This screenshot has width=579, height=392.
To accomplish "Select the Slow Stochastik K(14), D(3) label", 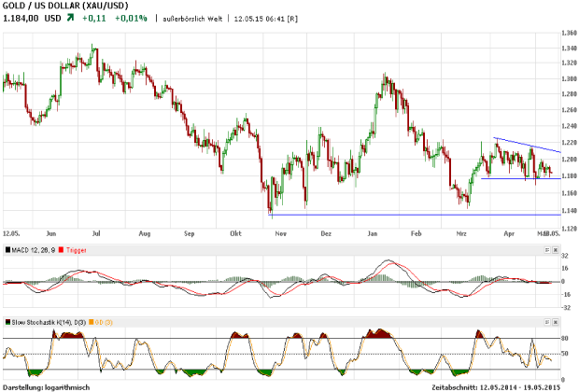I will (x=49, y=322).
